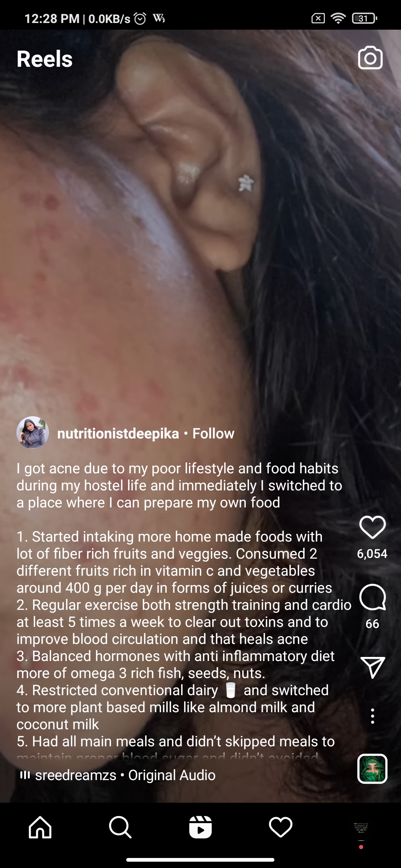401x868 pixels.
Task: View the 66 comments count
Action: (x=372, y=624)
